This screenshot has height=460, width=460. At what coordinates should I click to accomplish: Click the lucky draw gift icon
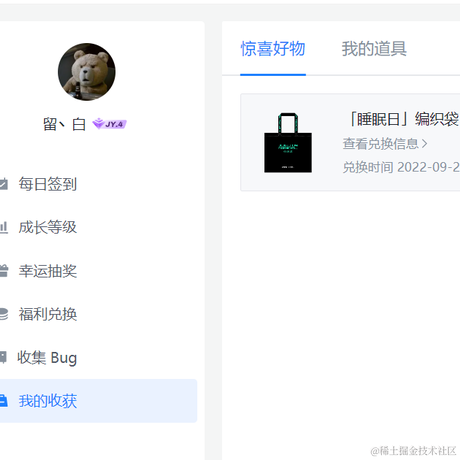(x=3, y=271)
